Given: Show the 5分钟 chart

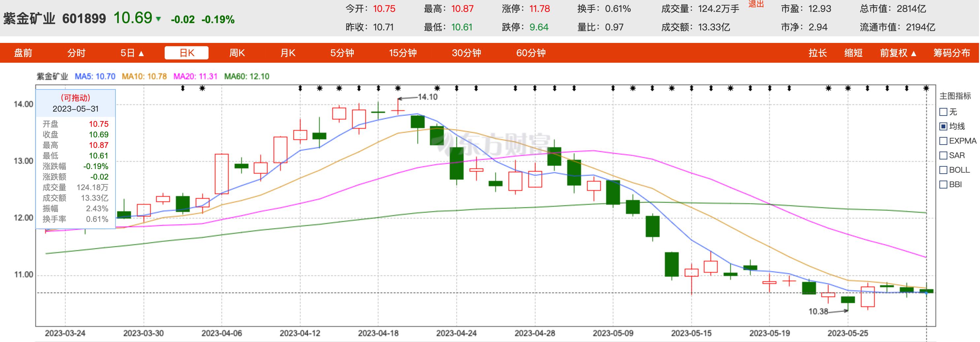Looking at the screenshot, I should [342, 53].
